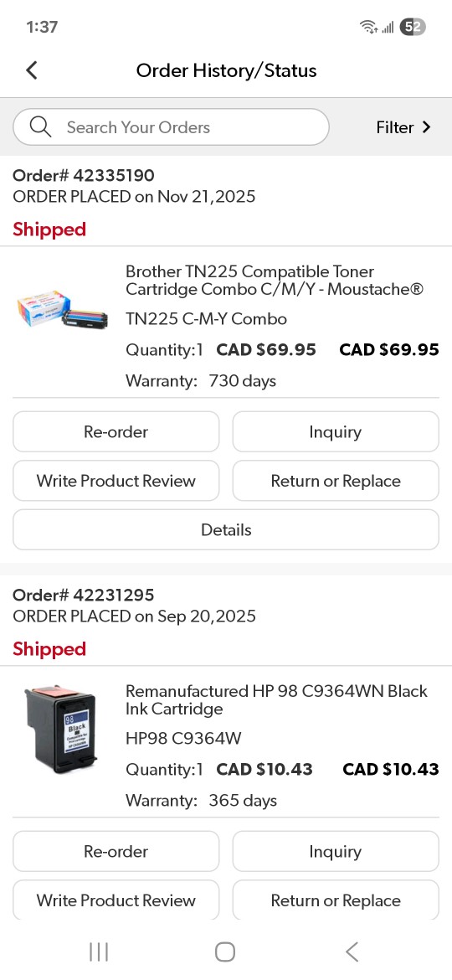Write Product Review for HP 98 cartridge

tap(116, 900)
